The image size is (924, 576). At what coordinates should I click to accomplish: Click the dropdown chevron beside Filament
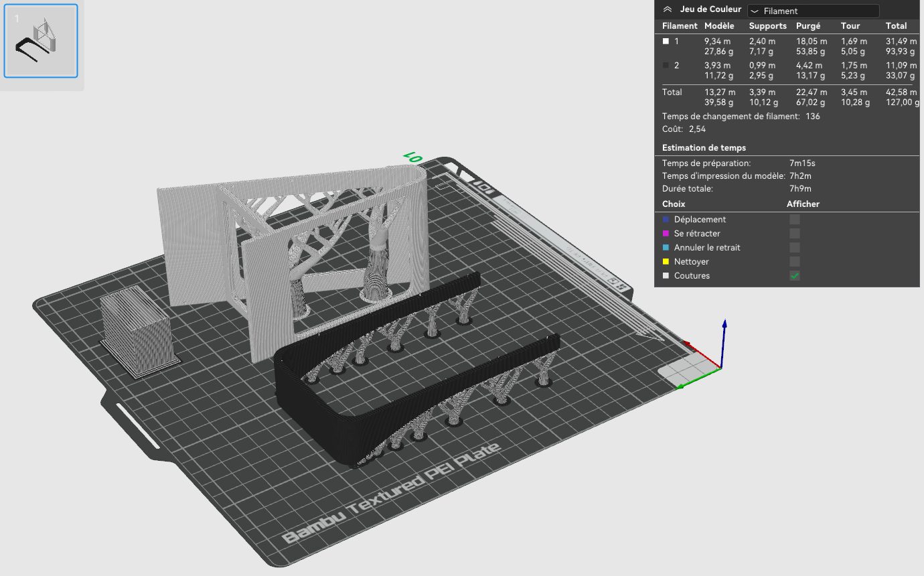pos(755,11)
